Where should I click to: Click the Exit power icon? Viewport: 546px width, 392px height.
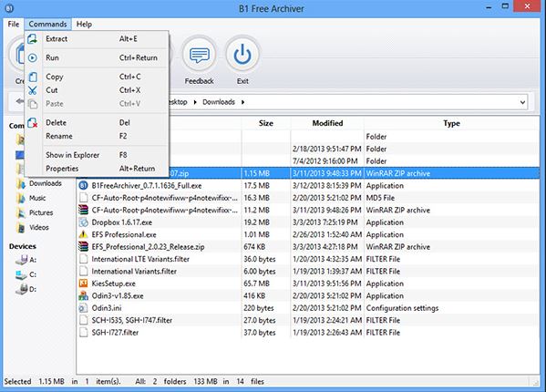coord(242,55)
